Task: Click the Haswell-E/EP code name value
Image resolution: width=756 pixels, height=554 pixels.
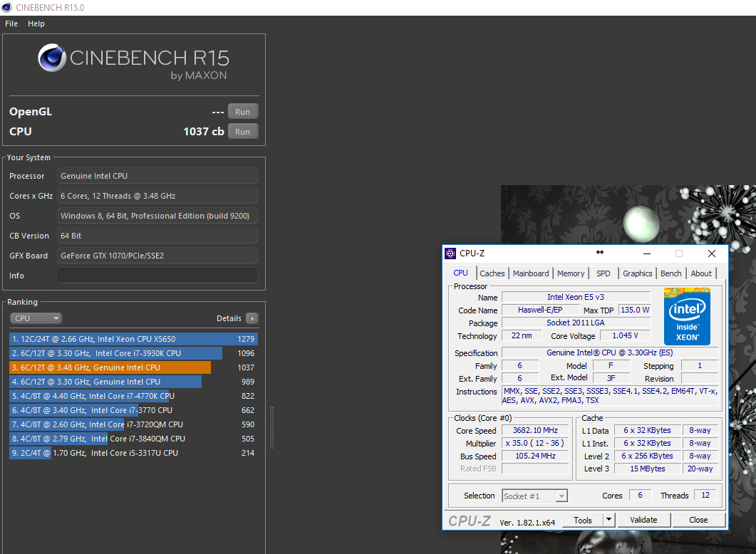Action: click(x=540, y=310)
